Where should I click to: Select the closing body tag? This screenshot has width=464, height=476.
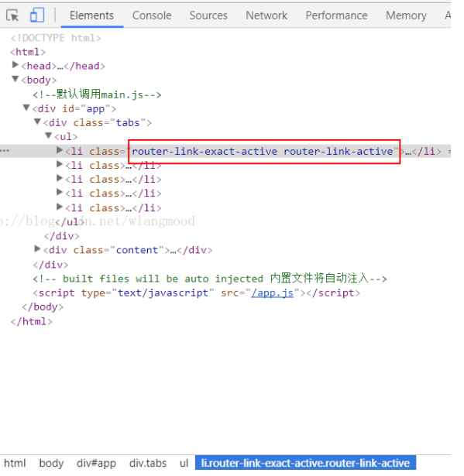pyautogui.click(x=43, y=307)
